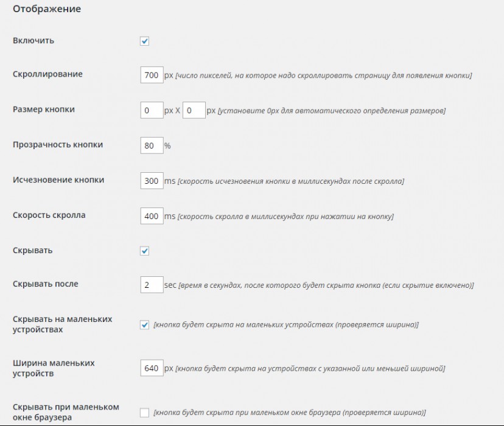Focus the first Размер кнопки width field
504x426 pixels.
tap(152, 110)
